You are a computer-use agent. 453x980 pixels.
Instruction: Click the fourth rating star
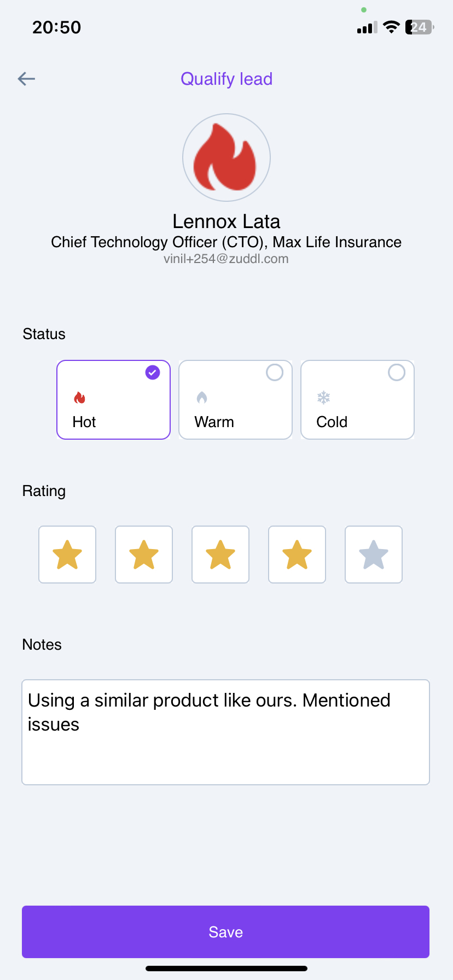[x=297, y=555]
